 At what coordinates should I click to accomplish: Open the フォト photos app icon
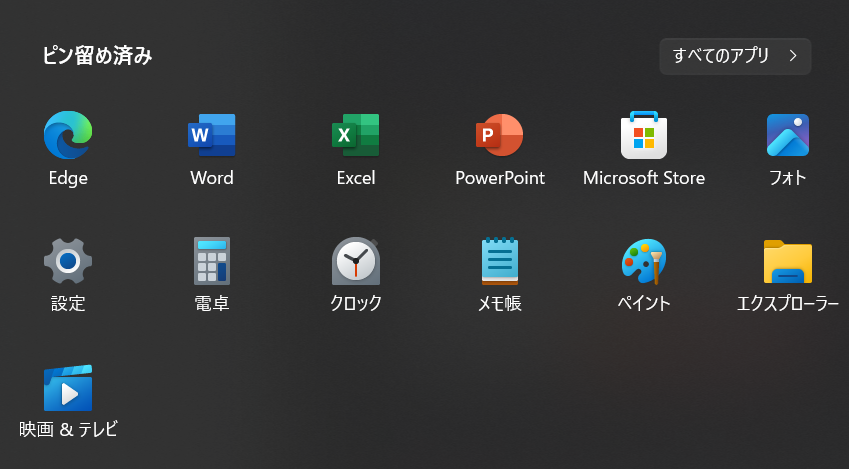coord(788,135)
